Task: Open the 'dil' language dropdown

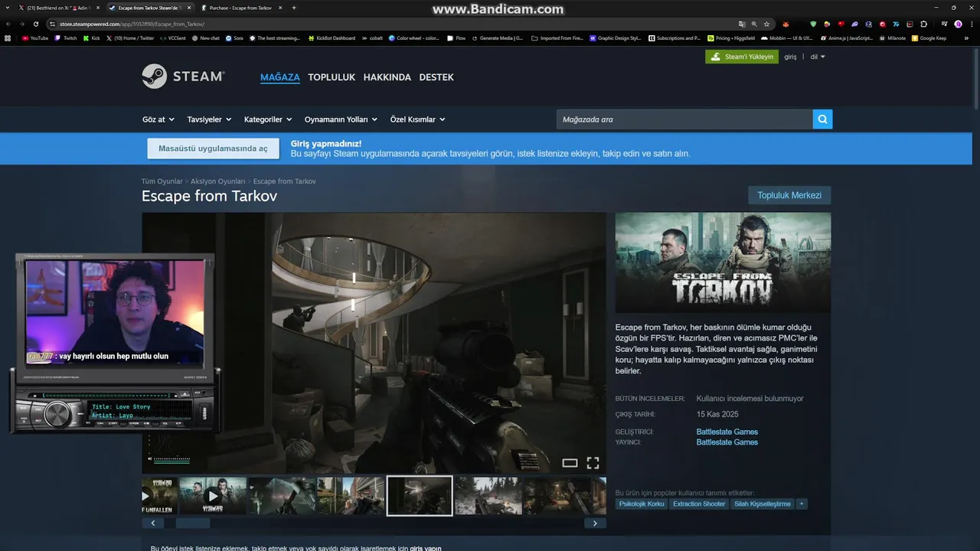Action: click(818, 57)
